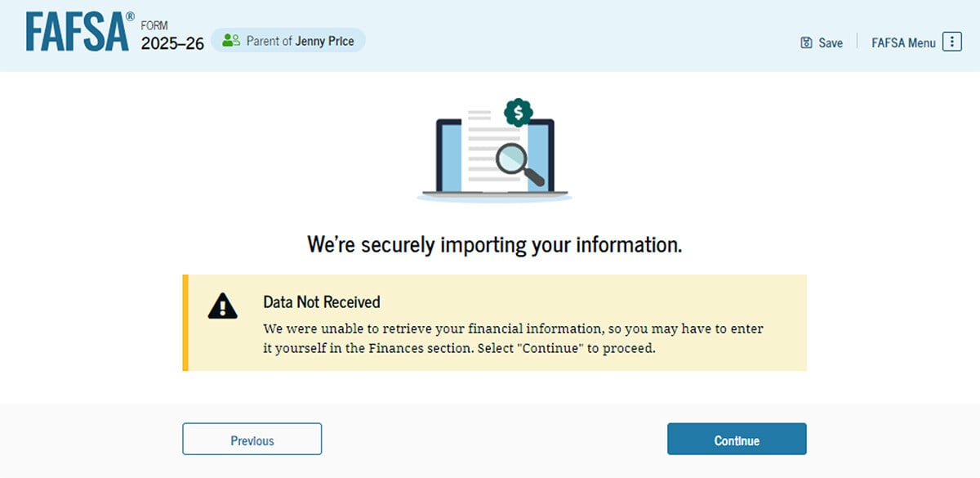
Task: Click the unable to retrieve message text
Action: (x=513, y=338)
